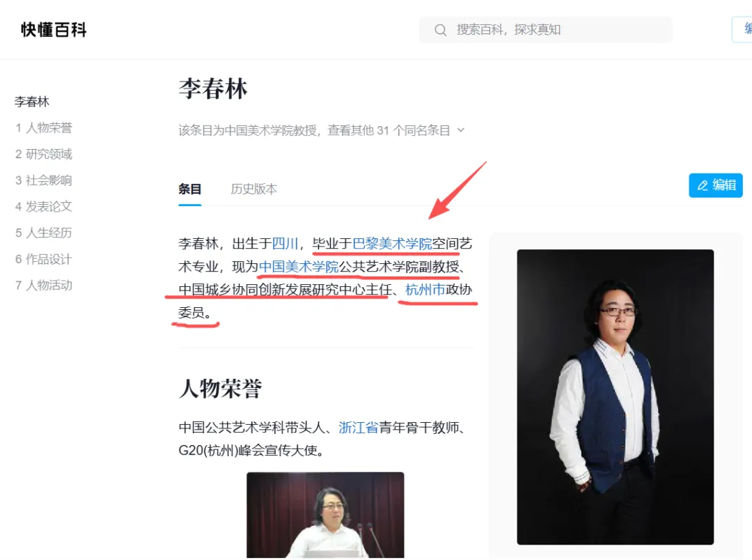Expand the 31 同名条目 dropdown chevron
This screenshot has height=560, width=752.
pyautogui.click(x=461, y=130)
